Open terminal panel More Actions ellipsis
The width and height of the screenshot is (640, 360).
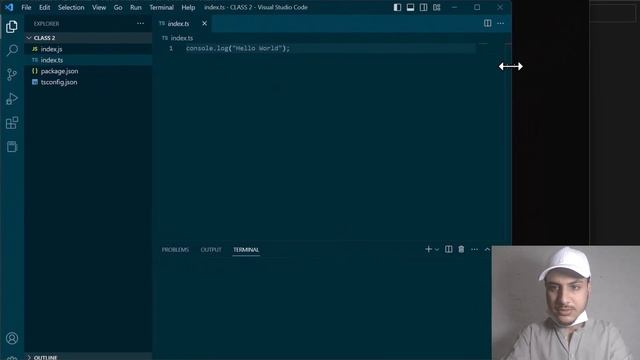click(x=474, y=249)
